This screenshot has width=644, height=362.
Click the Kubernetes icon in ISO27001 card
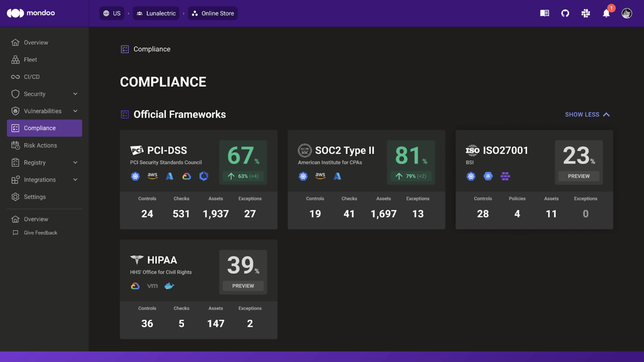point(471,176)
